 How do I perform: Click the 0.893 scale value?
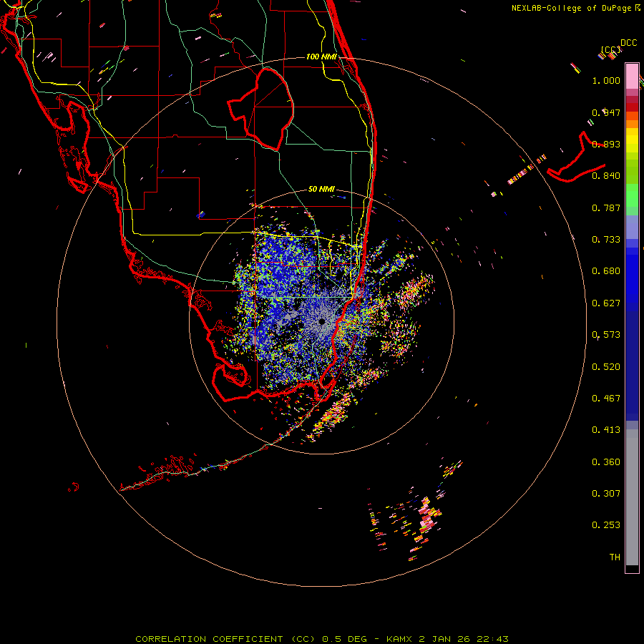click(606, 144)
